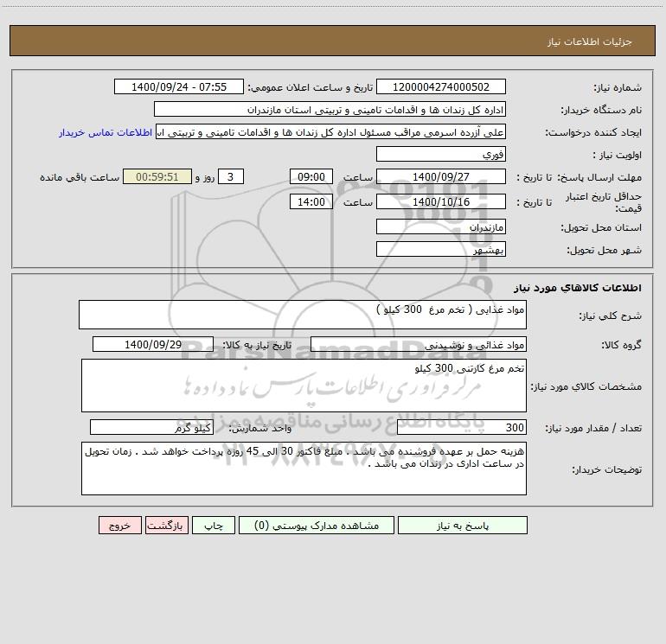666x644 pixels.
Task: Click the need date field 1400/09/29
Action: [153, 344]
